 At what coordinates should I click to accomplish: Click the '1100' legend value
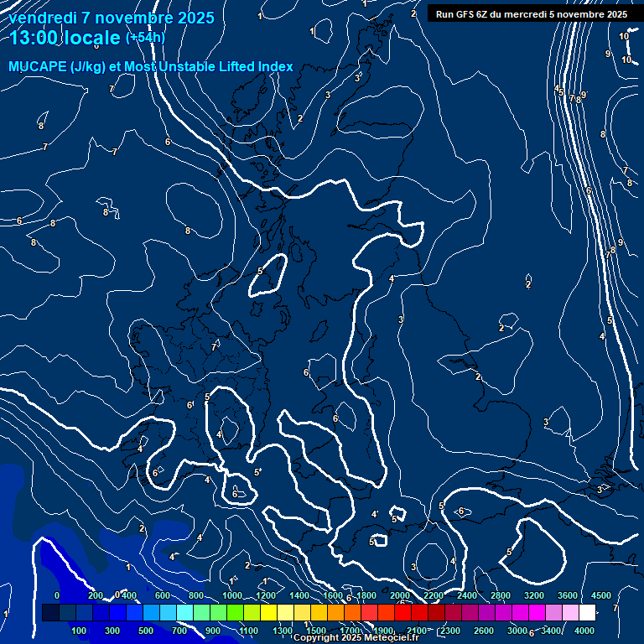248,631
